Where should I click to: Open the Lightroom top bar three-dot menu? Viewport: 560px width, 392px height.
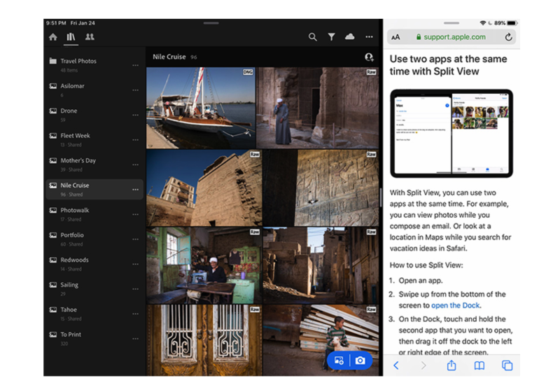[369, 37]
